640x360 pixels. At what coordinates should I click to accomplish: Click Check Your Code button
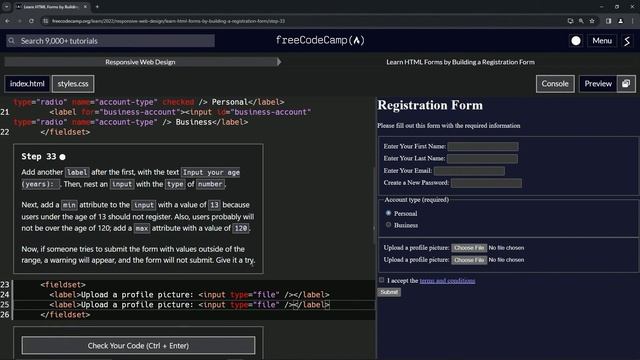[138, 346]
